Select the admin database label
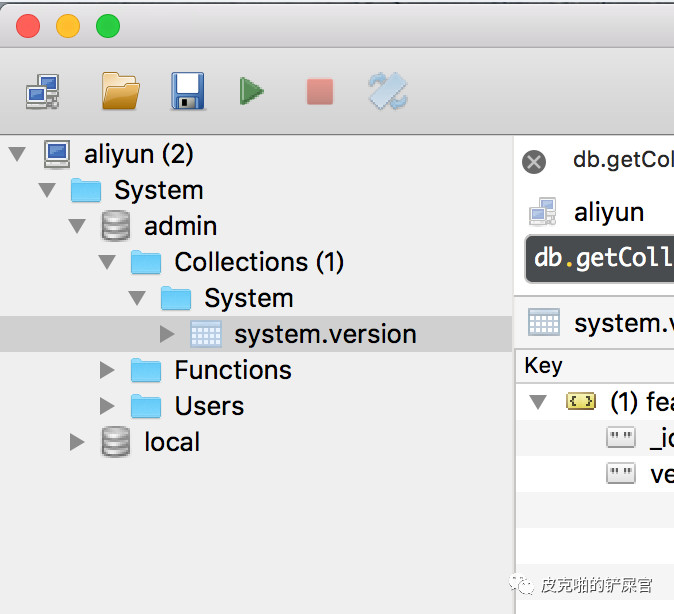The height and width of the screenshot is (614, 674). click(181, 226)
